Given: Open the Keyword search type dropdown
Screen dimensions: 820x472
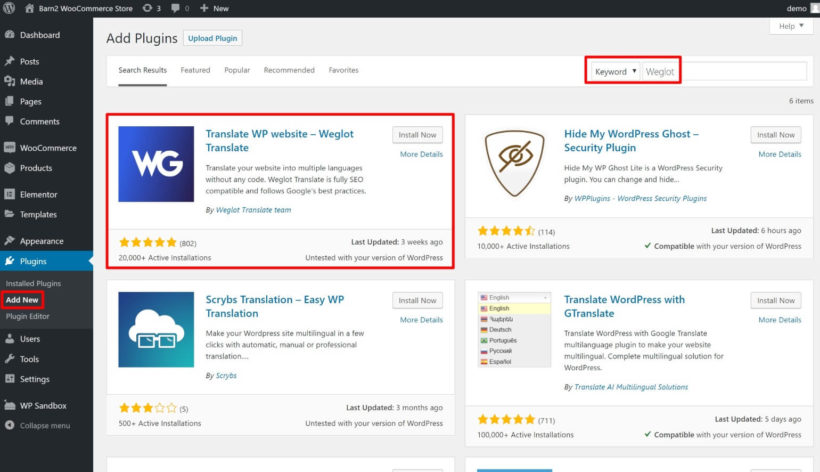Looking at the screenshot, I should [615, 71].
